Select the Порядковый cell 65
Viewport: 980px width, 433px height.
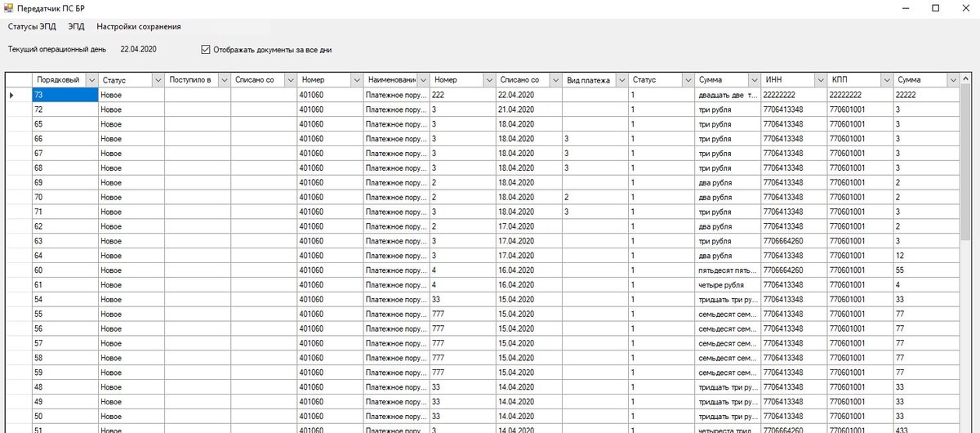click(65, 124)
